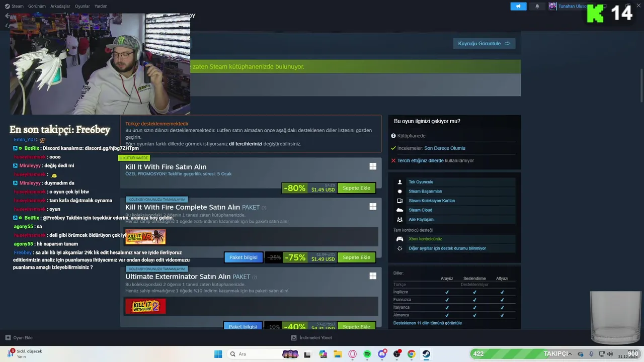The width and height of the screenshot is (644, 362).
Task: Click Paket bilgisi for Kill It With Fire Complete
Action: point(243,257)
